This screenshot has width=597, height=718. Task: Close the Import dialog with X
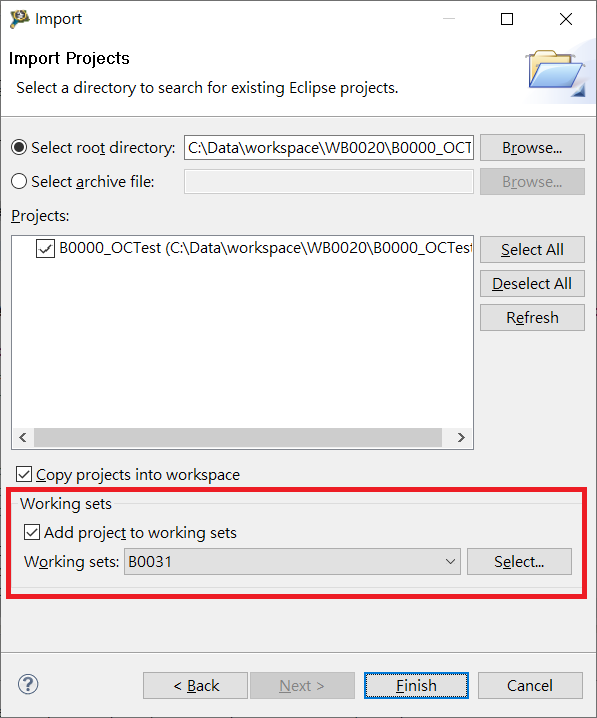pos(566,19)
